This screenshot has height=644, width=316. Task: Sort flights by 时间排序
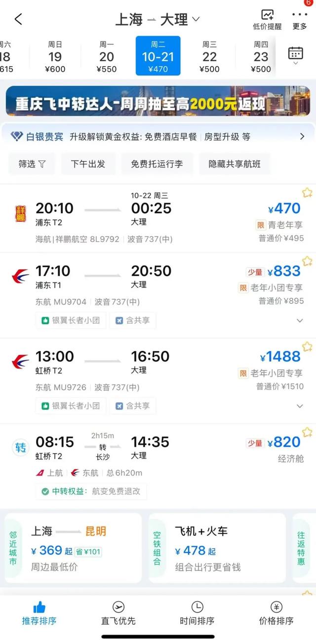[x=197, y=613]
